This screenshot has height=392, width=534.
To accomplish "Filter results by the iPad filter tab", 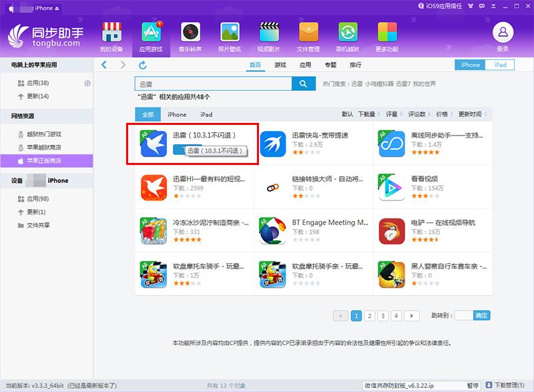I will point(206,114).
